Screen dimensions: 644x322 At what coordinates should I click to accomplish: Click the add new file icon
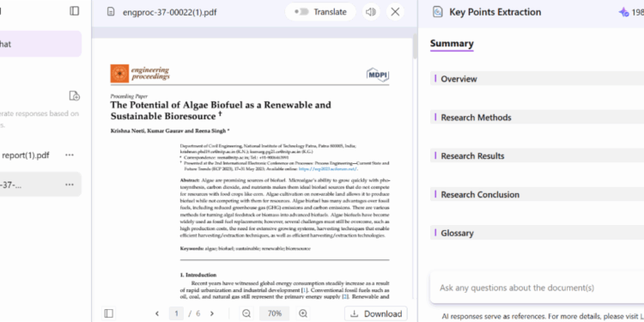click(x=75, y=96)
